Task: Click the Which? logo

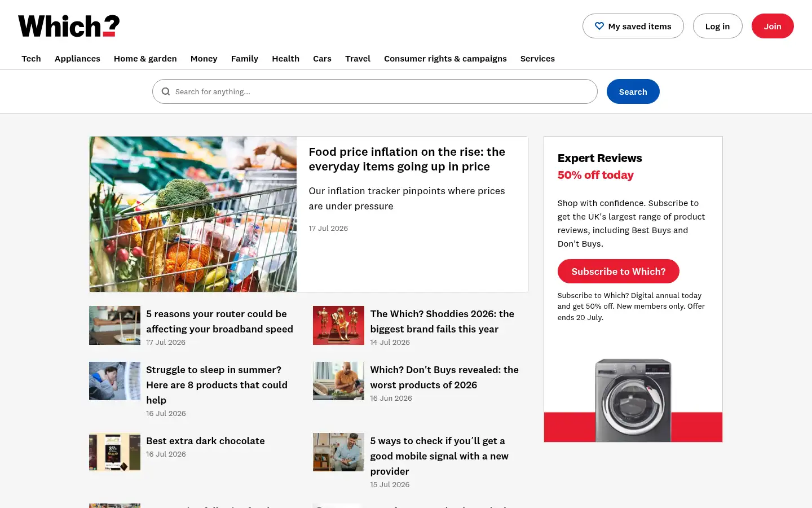Action: point(69,26)
